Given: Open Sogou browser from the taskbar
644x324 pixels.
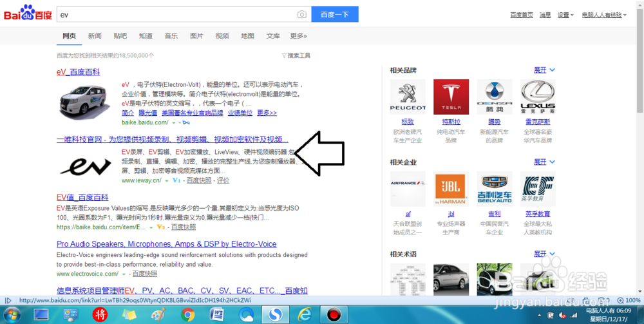Looking at the screenshot, I should [x=276, y=315].
